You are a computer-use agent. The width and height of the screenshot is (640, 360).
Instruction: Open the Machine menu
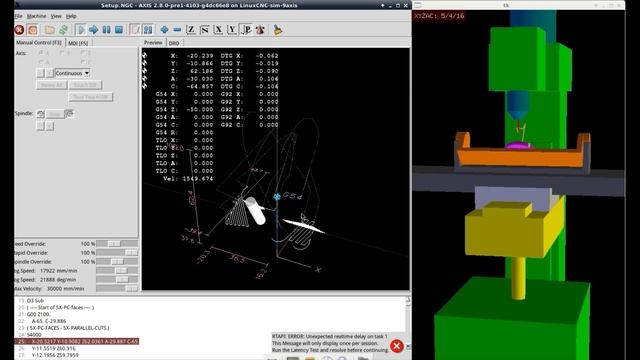(36, 16)
